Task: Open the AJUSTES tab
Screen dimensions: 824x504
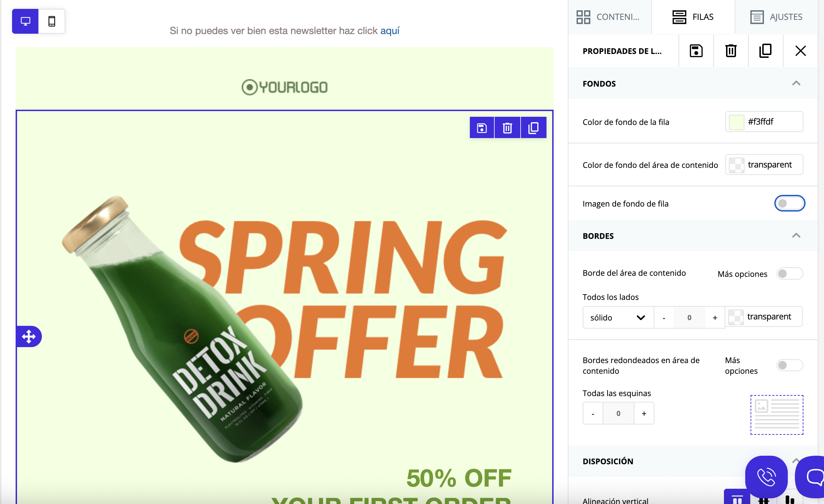Action: click(x=776, y=17)
